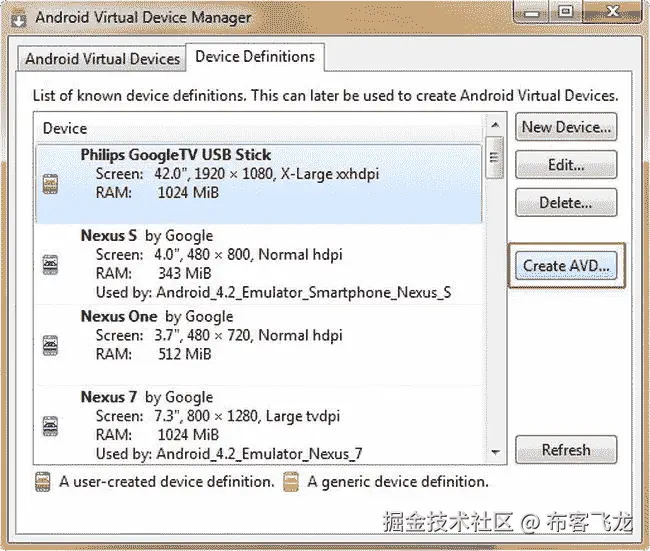
Task: Select the Nexus One by Google entry
Action: [x=259, y=345]
